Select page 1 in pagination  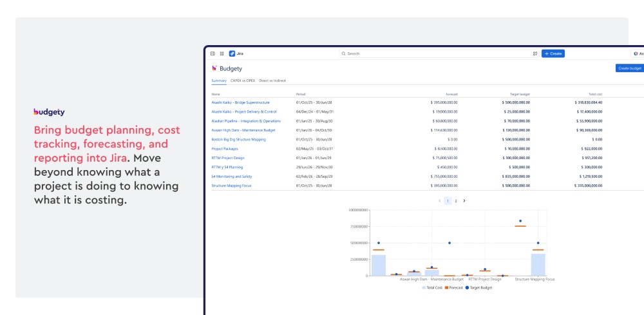(x=448, y=201)
